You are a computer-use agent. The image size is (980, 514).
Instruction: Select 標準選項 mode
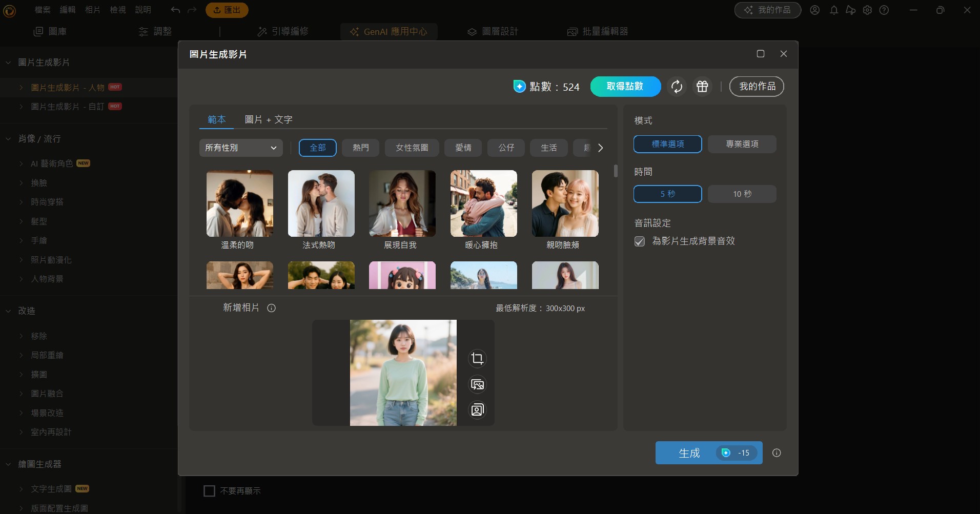(x=668, y=144)
